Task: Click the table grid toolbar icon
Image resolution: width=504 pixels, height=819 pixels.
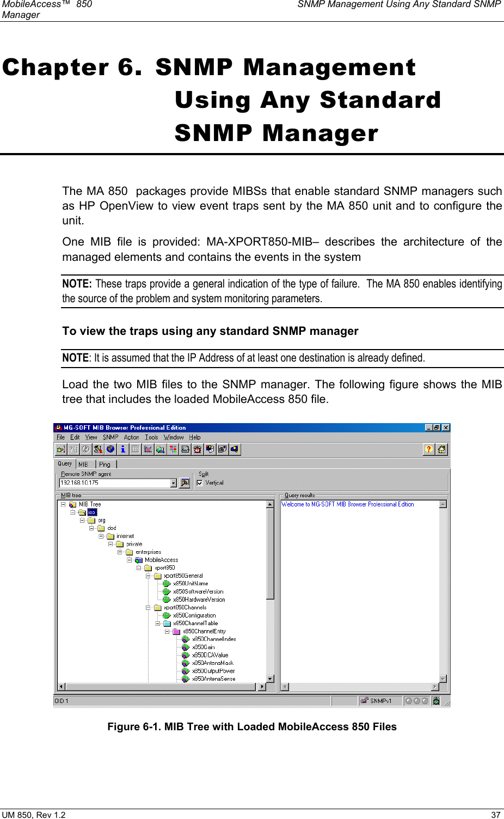Action: (136, 449)
